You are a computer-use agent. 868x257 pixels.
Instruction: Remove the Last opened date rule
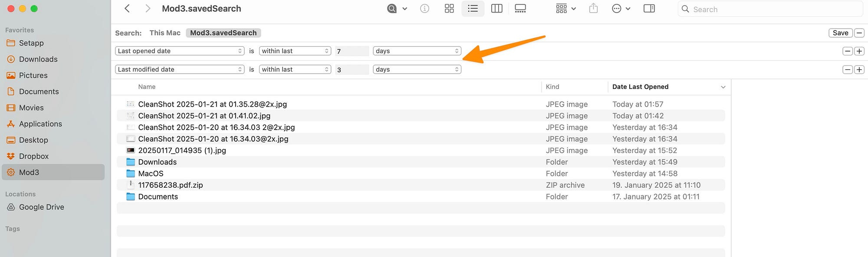point(848,51)
